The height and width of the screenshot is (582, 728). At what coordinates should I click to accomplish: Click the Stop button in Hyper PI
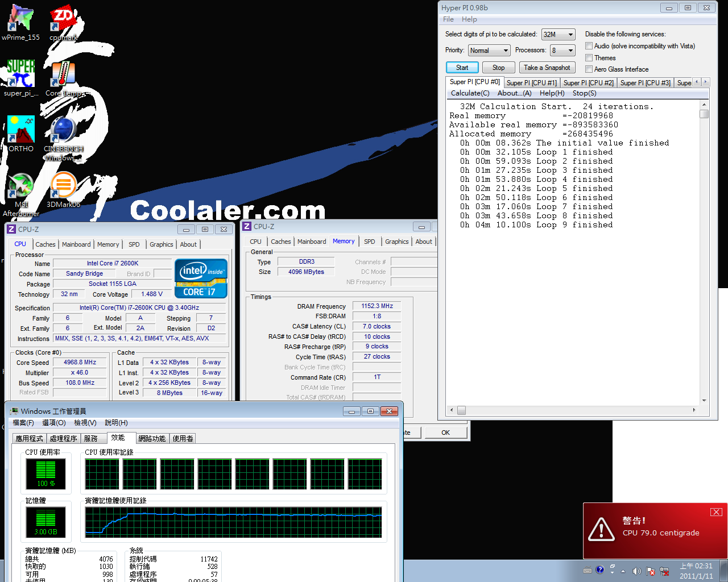coord(498,68)
